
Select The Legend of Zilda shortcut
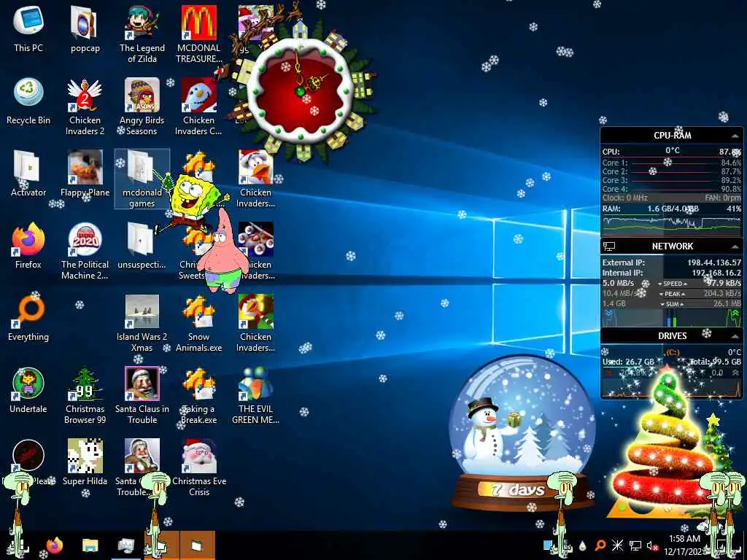coord(142,34)
